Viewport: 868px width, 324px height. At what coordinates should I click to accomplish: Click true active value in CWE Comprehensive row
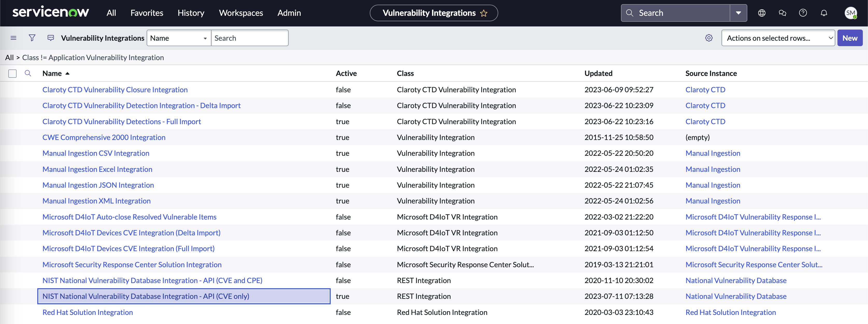[342, 137]
